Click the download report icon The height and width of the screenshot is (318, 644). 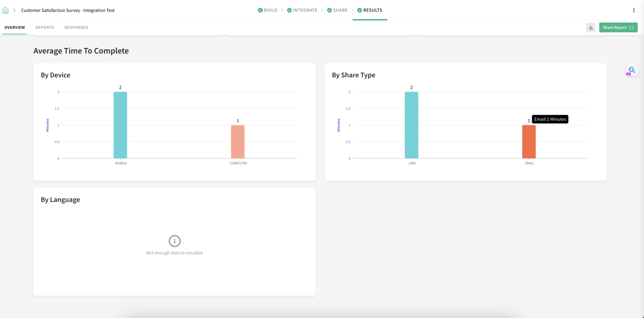tap(591, 27)
